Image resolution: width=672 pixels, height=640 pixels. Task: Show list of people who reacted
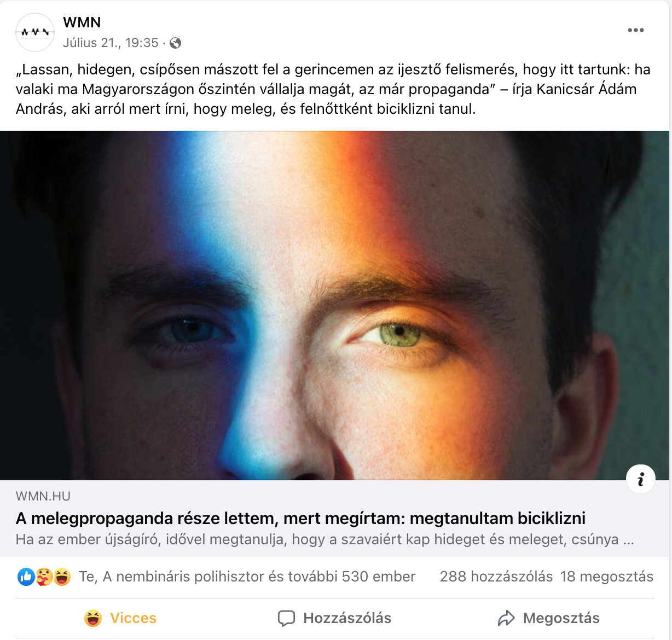pyautogui.click(x=247, y=577)
